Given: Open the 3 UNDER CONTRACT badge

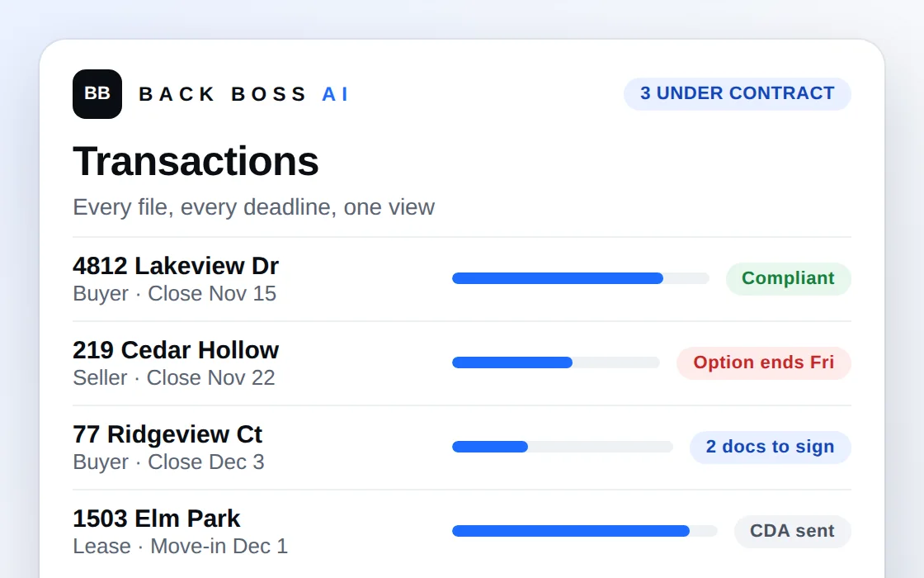Looking at the screenshot, I should click(738, 94).
